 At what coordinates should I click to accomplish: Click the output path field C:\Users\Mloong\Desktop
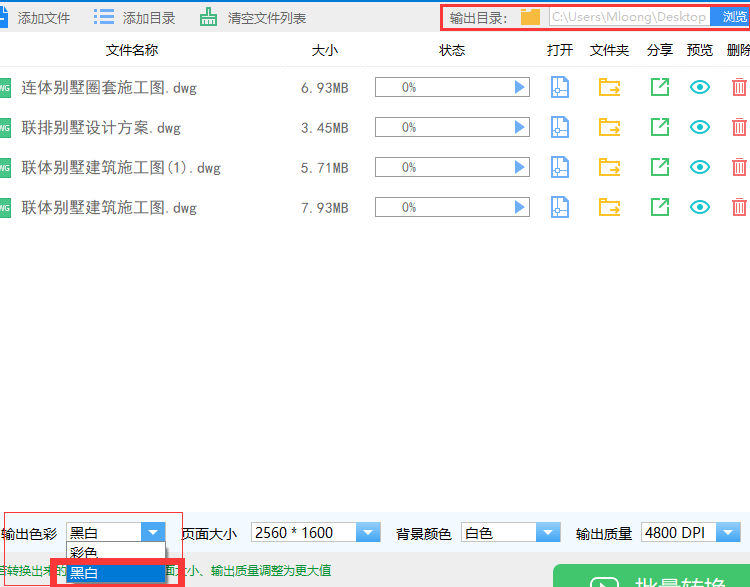(629, 17)
